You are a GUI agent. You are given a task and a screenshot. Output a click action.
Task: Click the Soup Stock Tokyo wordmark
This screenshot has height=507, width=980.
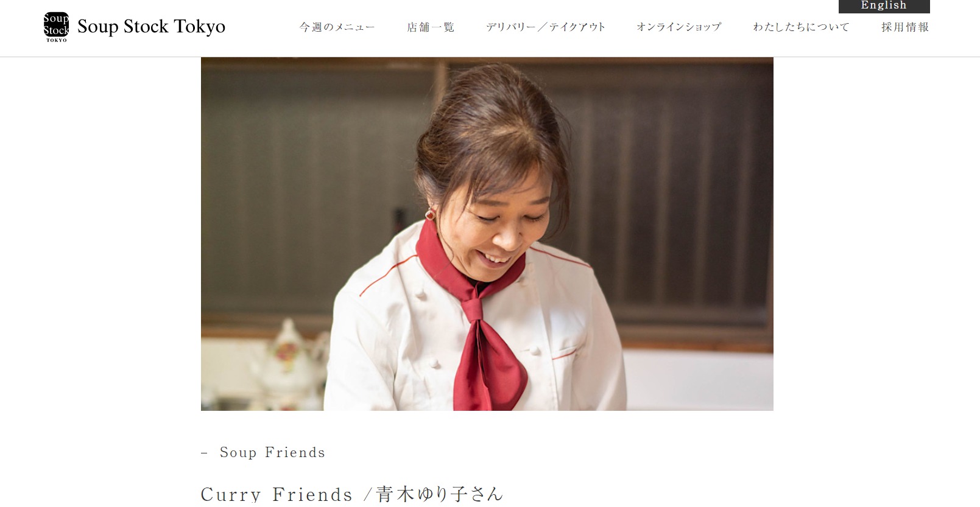pyautogui.click(x=151, y=27)
